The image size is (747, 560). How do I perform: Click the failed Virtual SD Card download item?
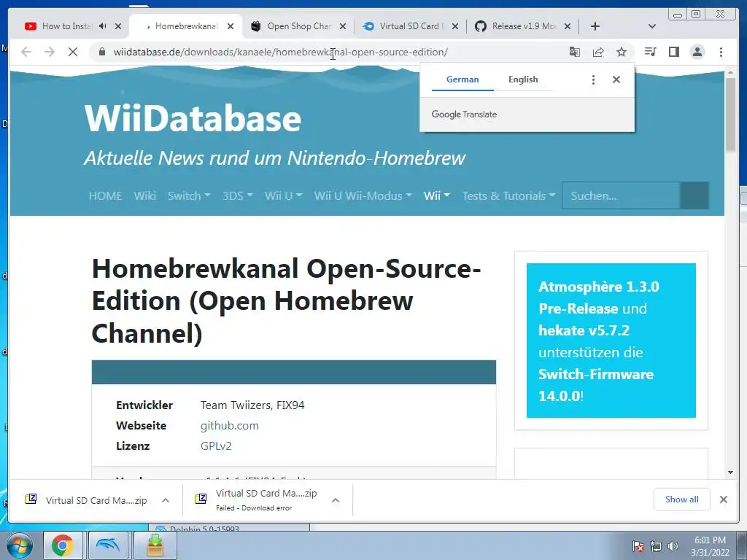pyautogui.click(x=258, y=500)
